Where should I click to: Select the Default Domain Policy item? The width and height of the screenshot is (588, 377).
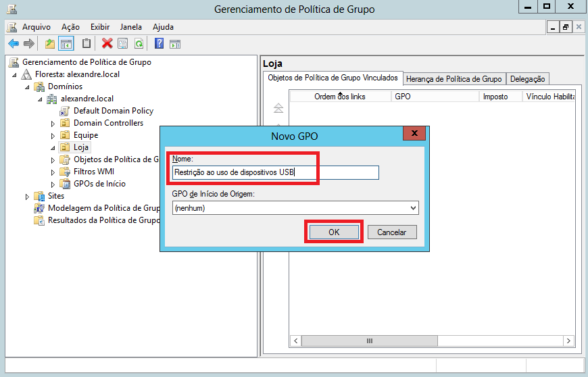pyautogui.click(x=114, y=111)
